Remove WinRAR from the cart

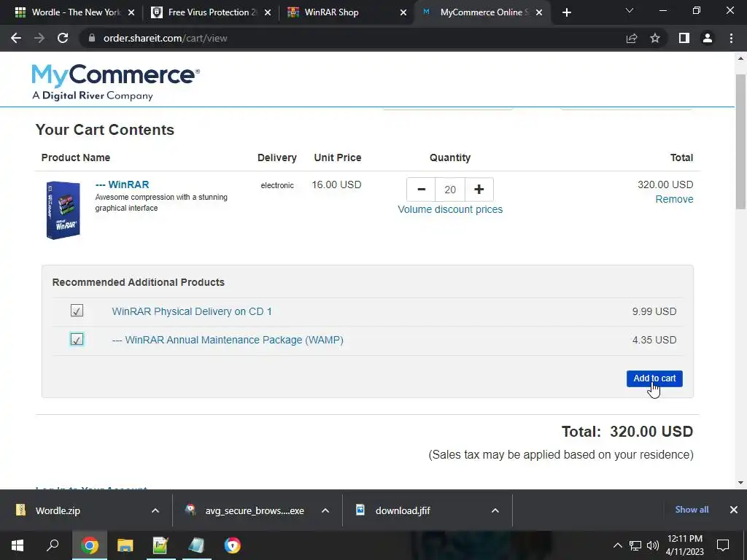pyautogui.click(x=674, y=199)
